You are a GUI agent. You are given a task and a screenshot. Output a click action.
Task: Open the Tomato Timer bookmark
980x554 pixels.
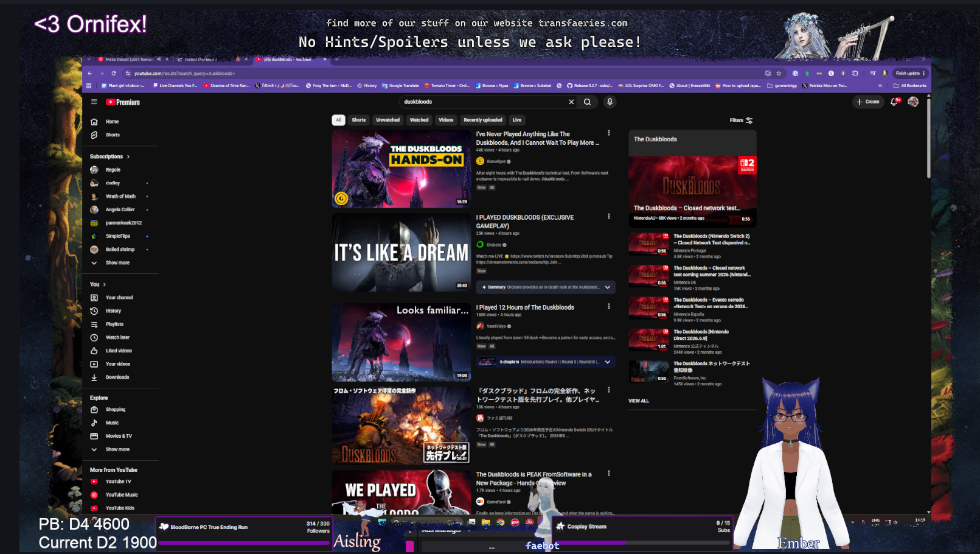[x=447, y=86]
